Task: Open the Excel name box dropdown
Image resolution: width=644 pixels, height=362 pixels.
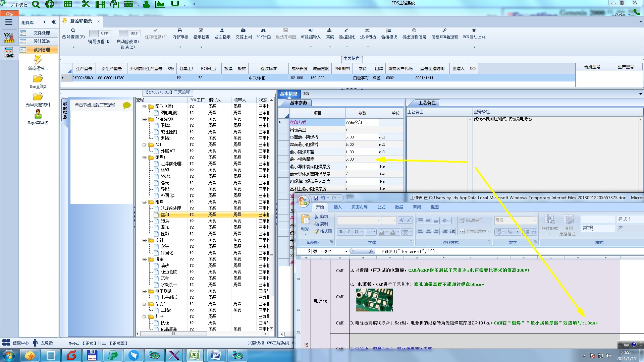Action: [346, 251]
